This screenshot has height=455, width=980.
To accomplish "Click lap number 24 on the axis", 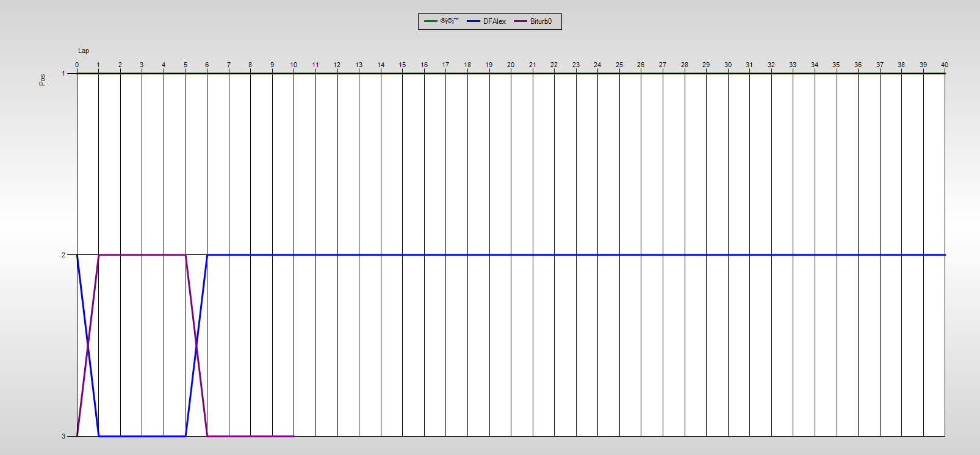I will (x=597, y=65).
